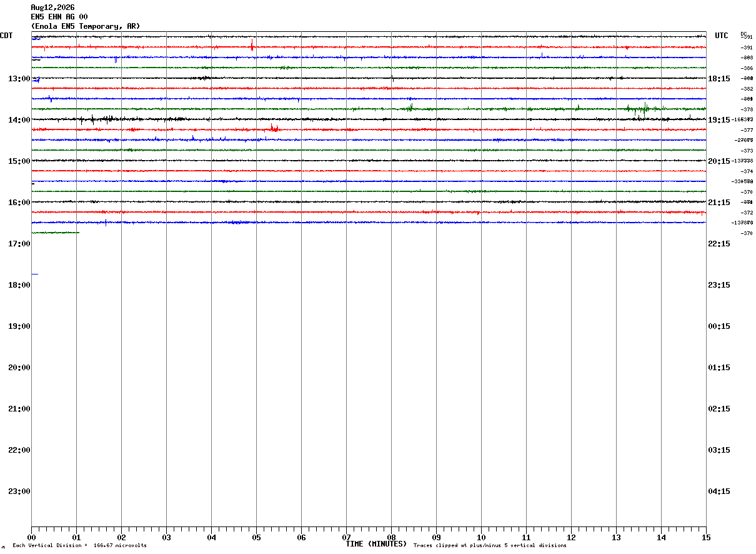Click the 15 minute axis tick label
This screenshot has height=554, width=756.
coord(706,538)
